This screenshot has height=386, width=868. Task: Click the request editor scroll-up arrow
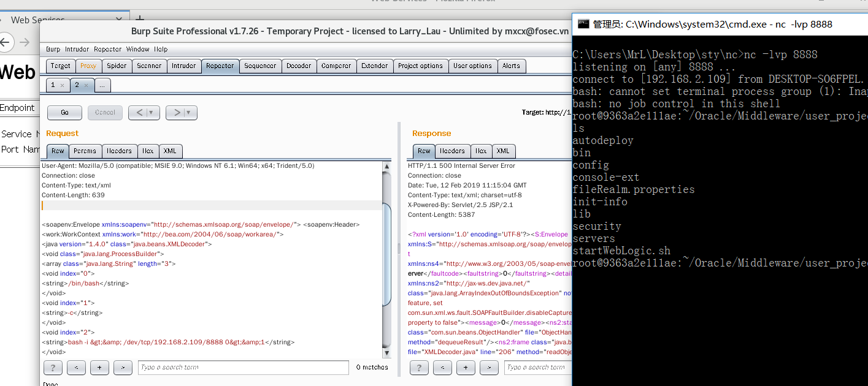[x=386, y=167]
